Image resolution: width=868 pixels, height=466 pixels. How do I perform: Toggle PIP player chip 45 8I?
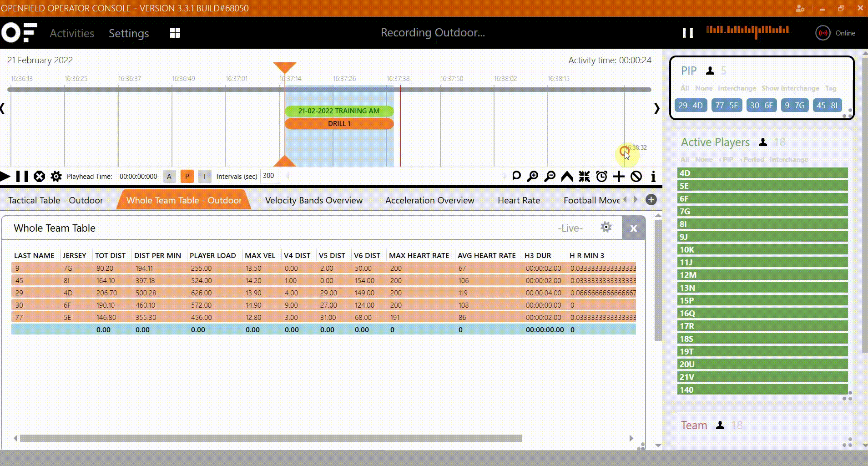[827, 106]
